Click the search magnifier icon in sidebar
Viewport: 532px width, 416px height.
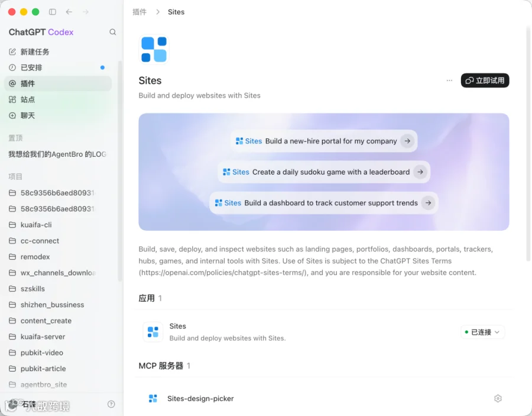tap(113, 32)
